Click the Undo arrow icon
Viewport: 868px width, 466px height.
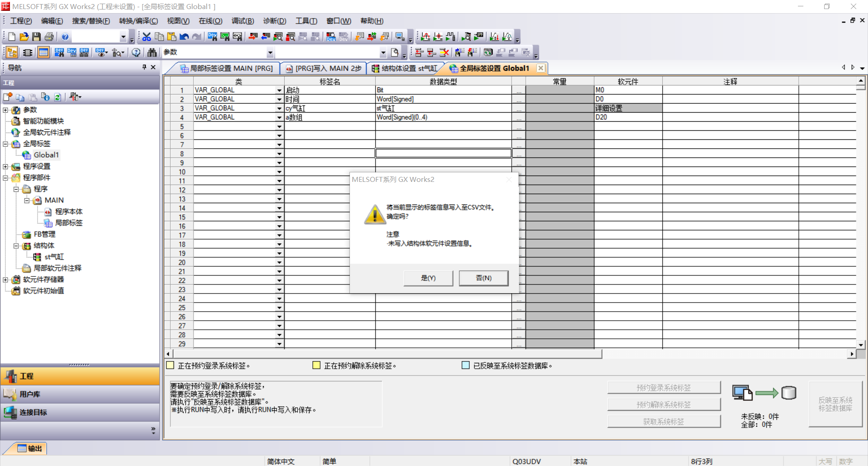(184, 37)
